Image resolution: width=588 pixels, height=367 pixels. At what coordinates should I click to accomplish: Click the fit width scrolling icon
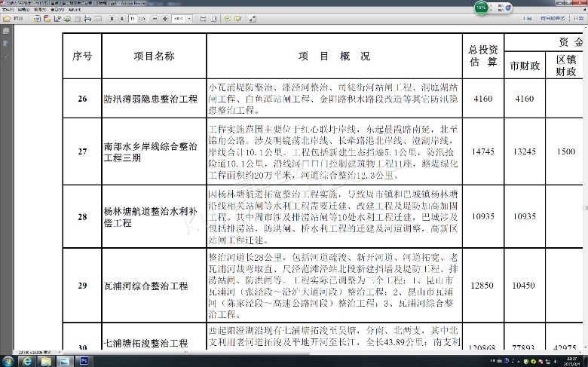tap(203, 18)
